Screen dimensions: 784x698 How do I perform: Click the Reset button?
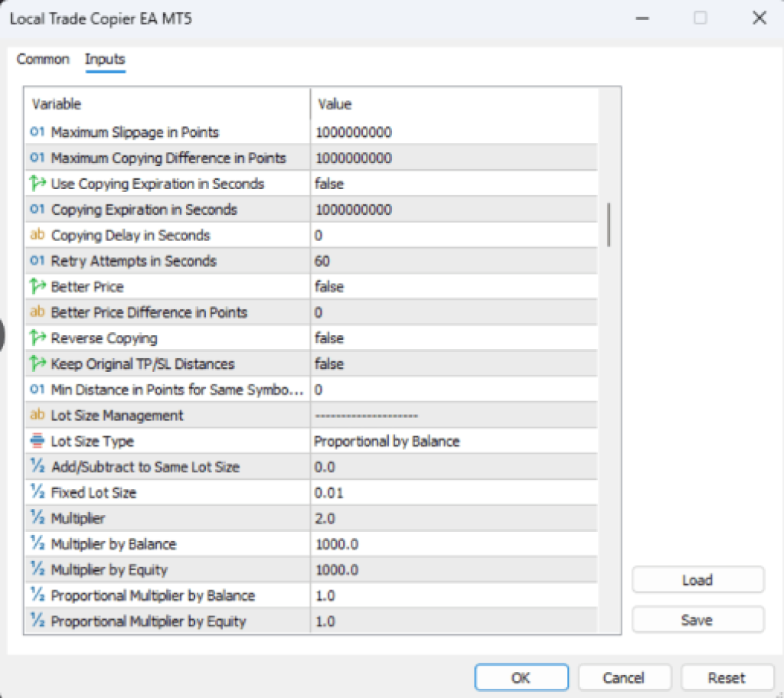(x=727, y=677)
